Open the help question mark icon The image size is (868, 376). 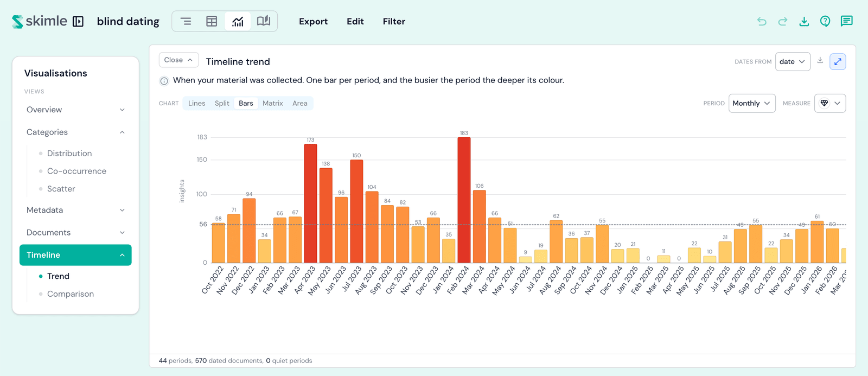825,21
